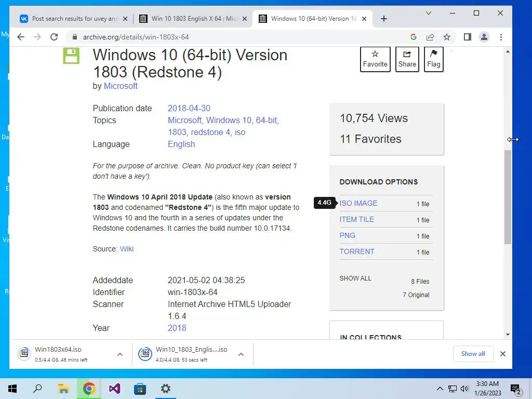This screenshot has height=399, width=532.
Task: Open the Windows Start menu
Action: [x=12, y=389]
